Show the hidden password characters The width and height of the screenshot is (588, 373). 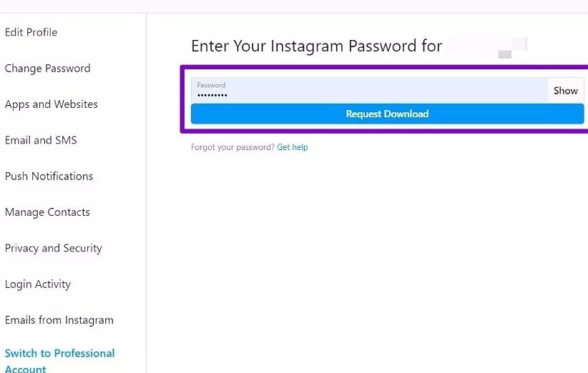pos(565,91)
